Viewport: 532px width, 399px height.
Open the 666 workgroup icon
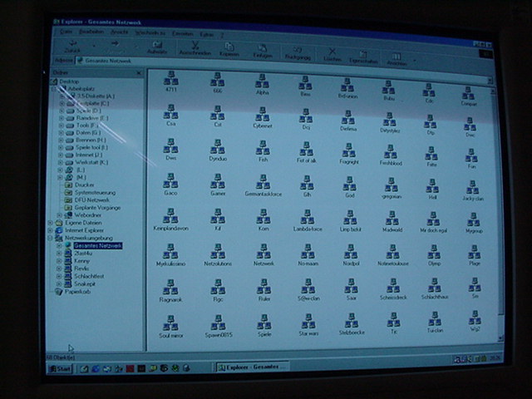pyautogui.click(x=218, y=82)
